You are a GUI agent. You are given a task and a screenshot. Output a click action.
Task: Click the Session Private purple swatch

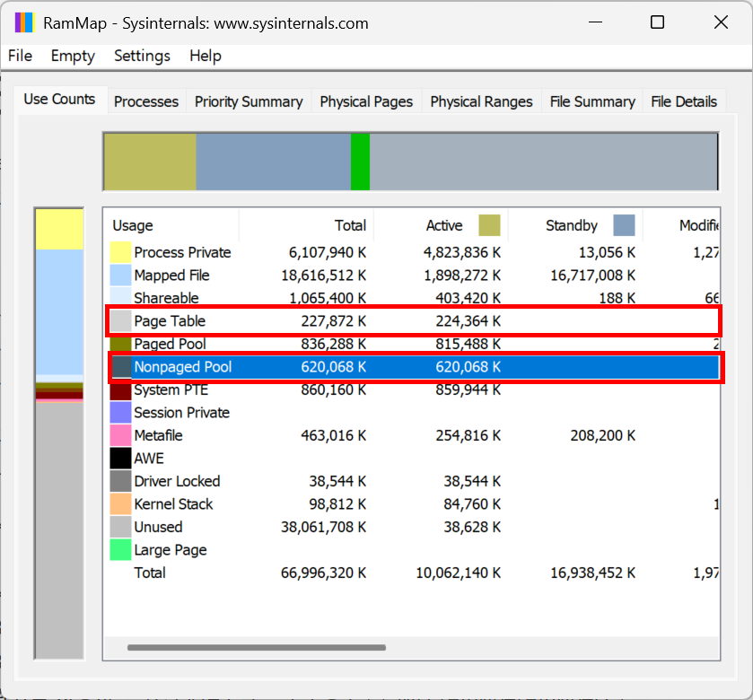(x=120, y=413)
